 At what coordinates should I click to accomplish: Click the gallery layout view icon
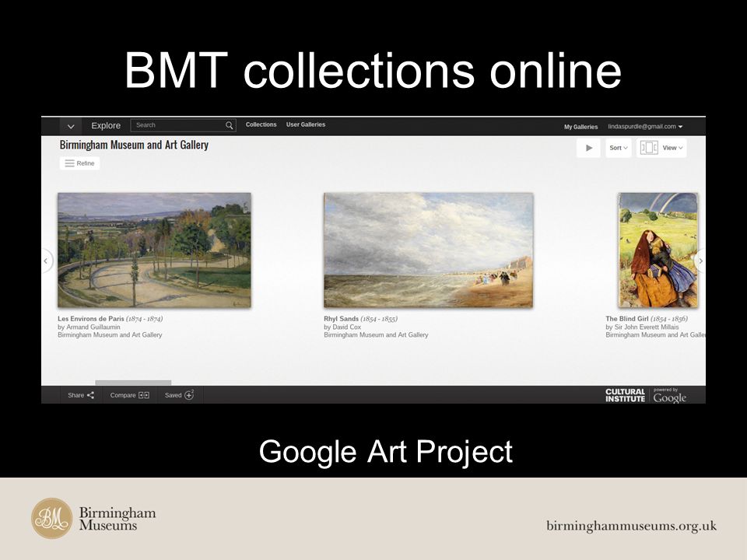coord(648,148)
